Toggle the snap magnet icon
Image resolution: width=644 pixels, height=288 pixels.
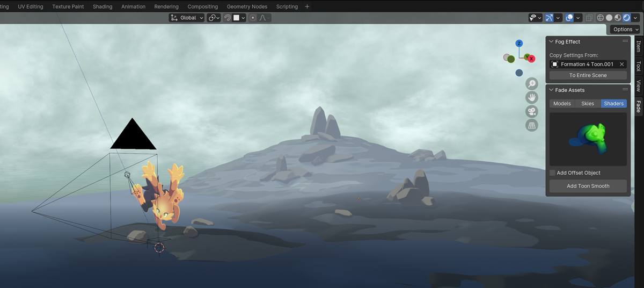tap(227, 18)
